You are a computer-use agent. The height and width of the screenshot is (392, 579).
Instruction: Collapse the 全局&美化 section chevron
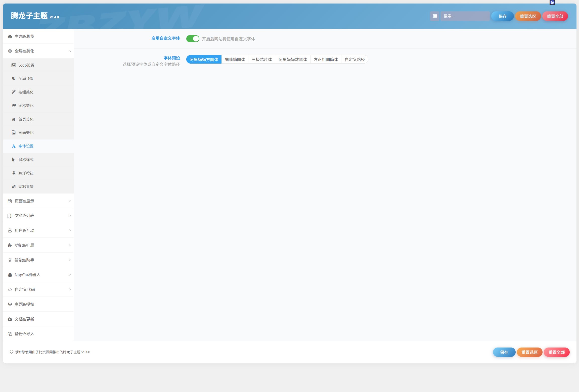[x=70, y=51]
